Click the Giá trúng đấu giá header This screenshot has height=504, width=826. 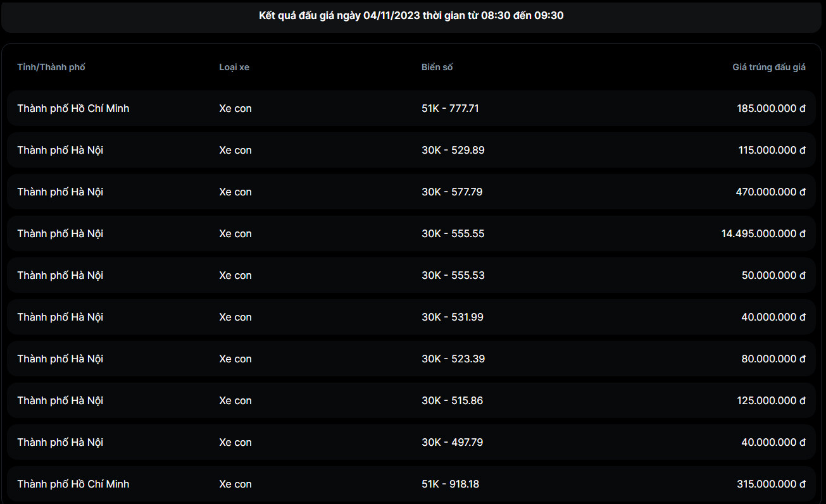(769, 67)
